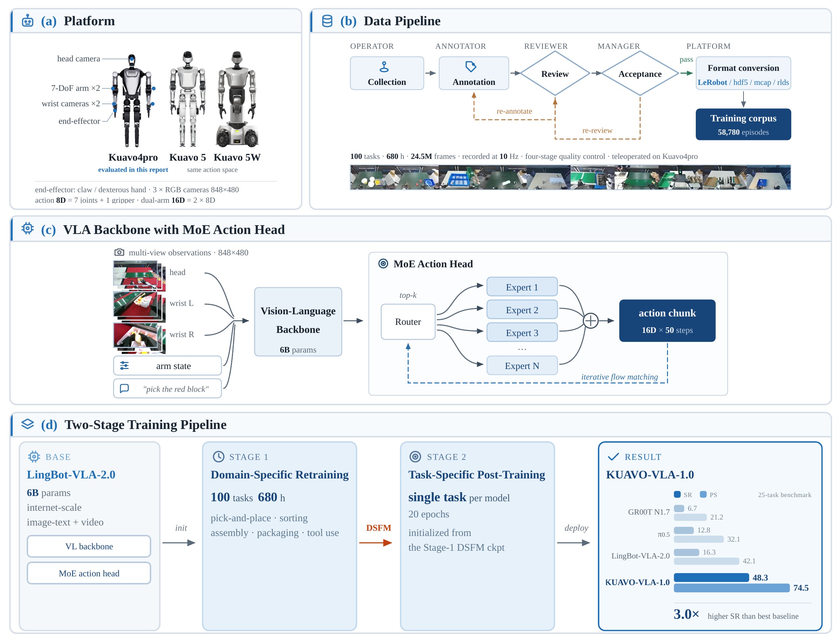Click the "evaluated in this report" caption
The height and width of the screenshot is (637, 840).
pos(133,169)
